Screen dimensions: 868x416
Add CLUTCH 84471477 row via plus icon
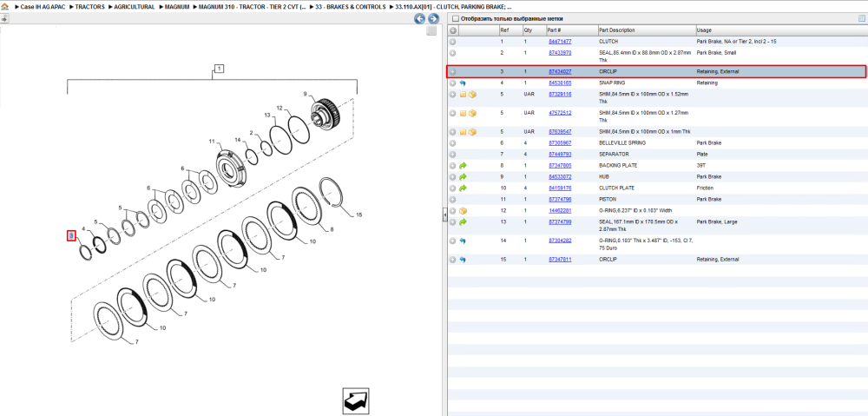[x=452, y=42]
